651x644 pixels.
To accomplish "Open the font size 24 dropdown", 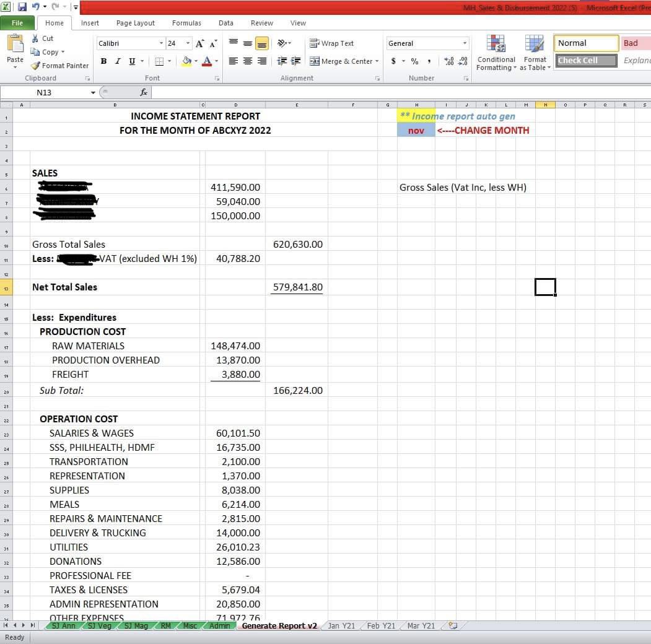I will pos(188,43).
